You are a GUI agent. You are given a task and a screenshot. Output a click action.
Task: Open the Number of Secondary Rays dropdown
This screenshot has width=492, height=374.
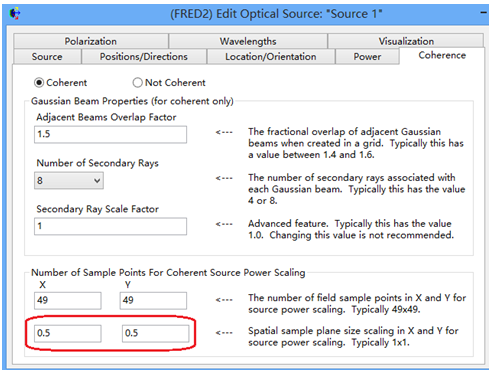pos(69,181)
